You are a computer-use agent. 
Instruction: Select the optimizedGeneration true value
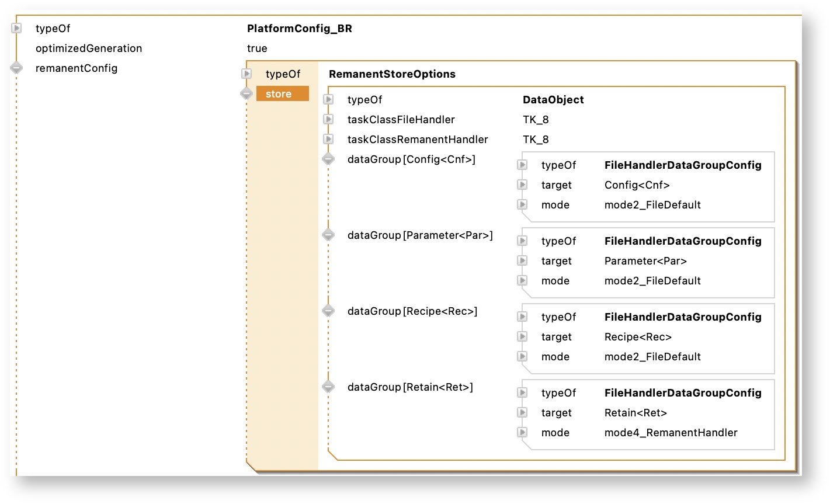[257, 48]
